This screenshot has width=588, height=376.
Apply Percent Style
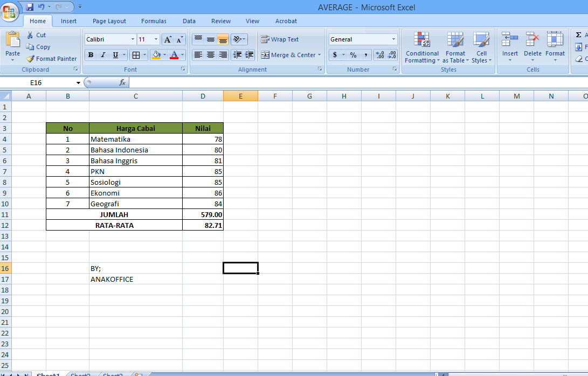[x=353, y=55]
